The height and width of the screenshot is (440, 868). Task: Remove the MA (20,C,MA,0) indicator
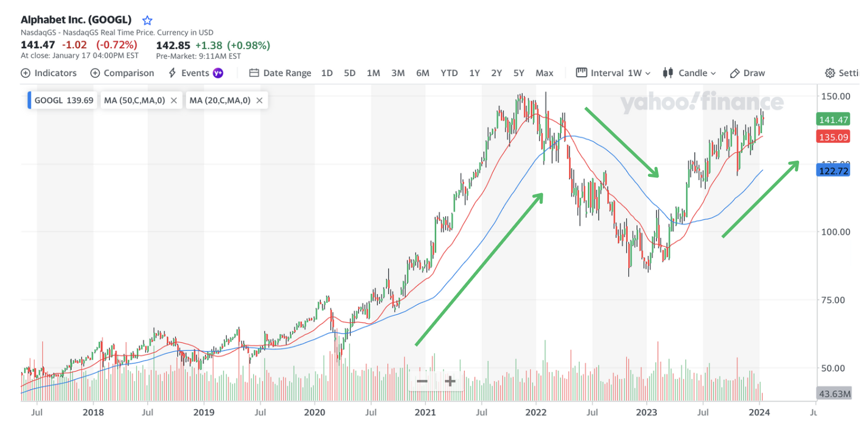[259, 100]
